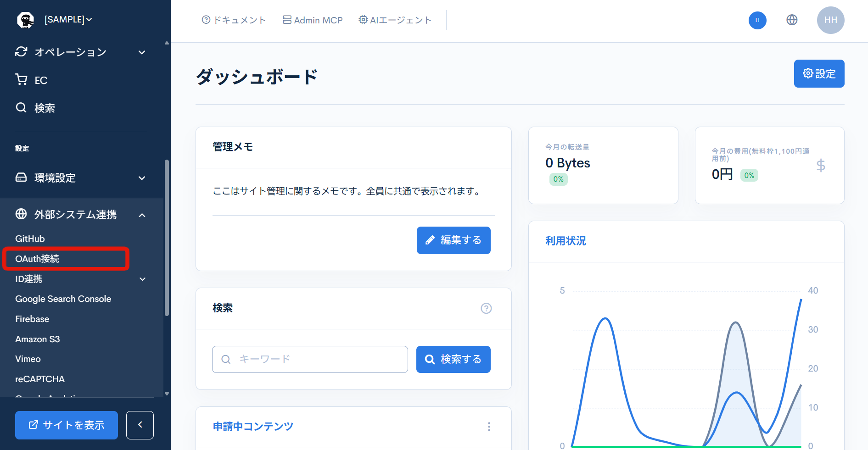Click the dollar sign icon in cost card
Viewport: 868px width, 450px height.
click(821, 165)
